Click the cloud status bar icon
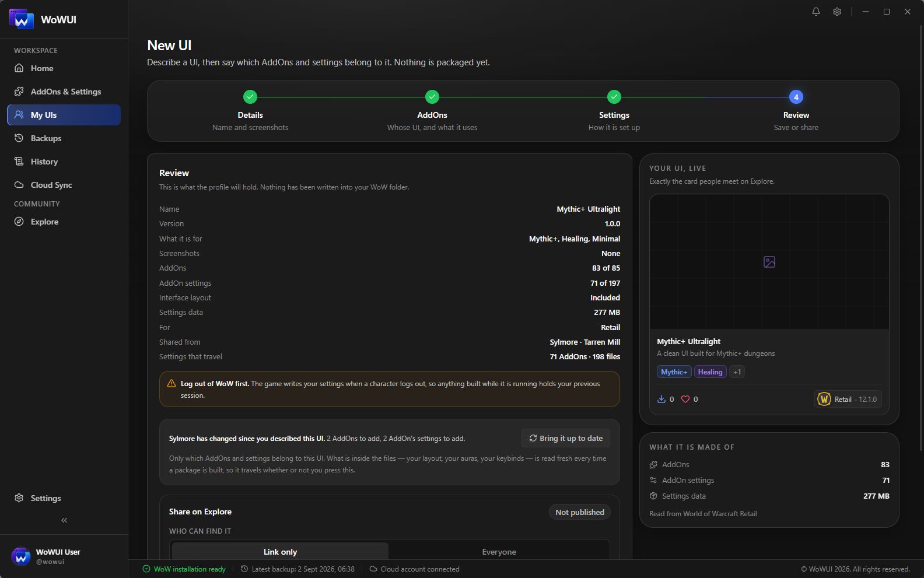 point(373,569)
